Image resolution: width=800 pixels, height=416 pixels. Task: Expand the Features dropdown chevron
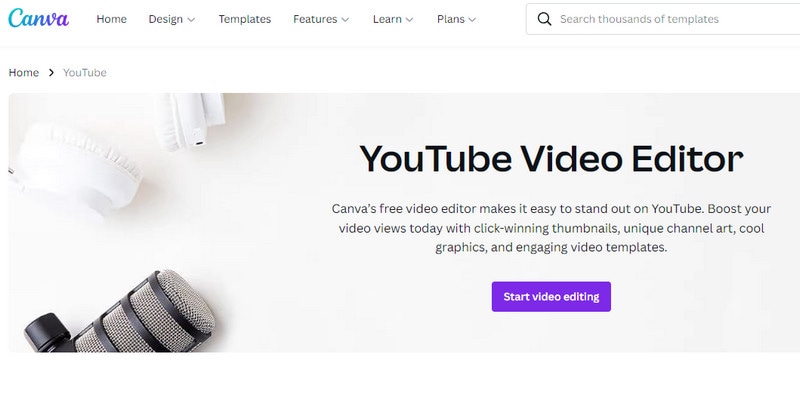pyautogui.click(x=345, y=20)
